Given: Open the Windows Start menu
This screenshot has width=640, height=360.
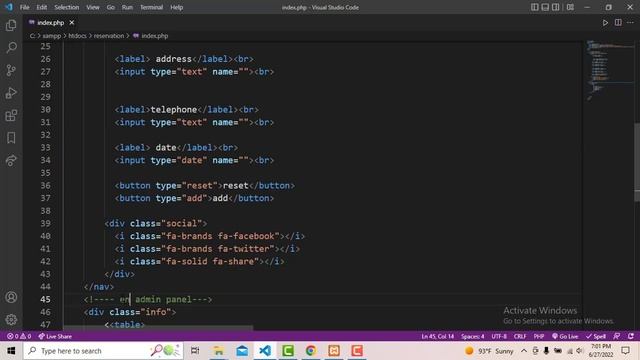Looking at the screenshot, I should coord(11,351).
